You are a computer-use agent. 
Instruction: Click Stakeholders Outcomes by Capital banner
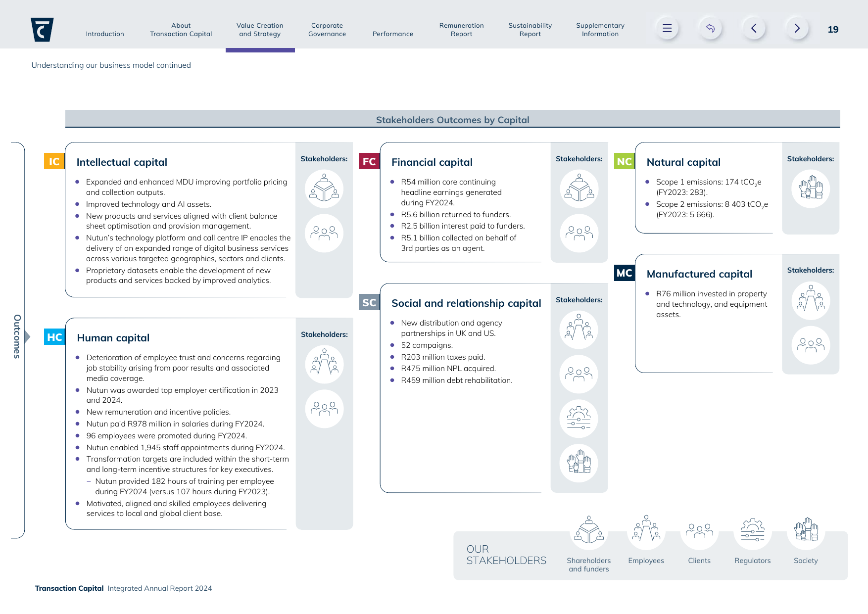[x=453, y=119]
